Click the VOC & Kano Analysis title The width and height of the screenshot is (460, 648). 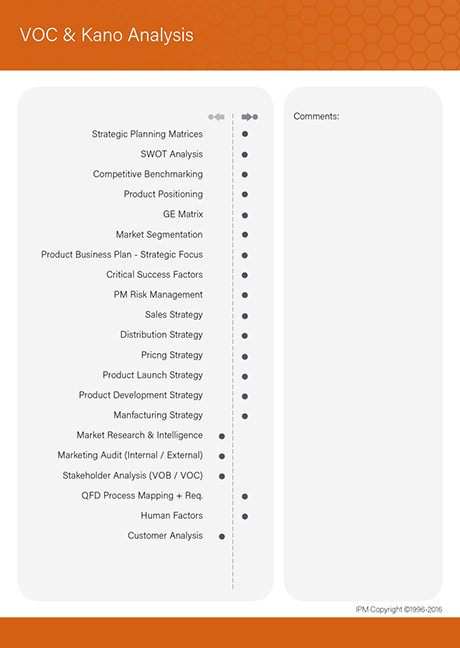click(x=107, y=35)
